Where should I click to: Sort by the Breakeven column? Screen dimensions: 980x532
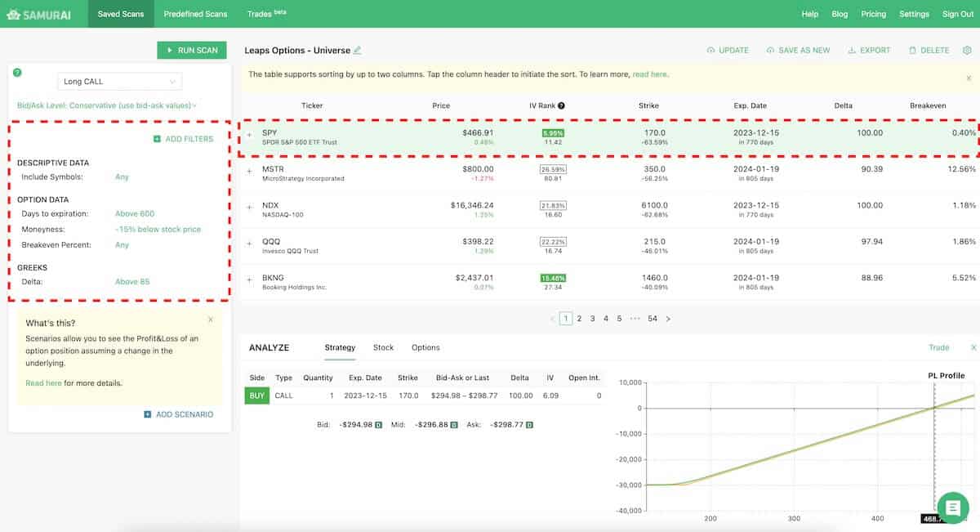pyautogui.click(x=928, y=105)
